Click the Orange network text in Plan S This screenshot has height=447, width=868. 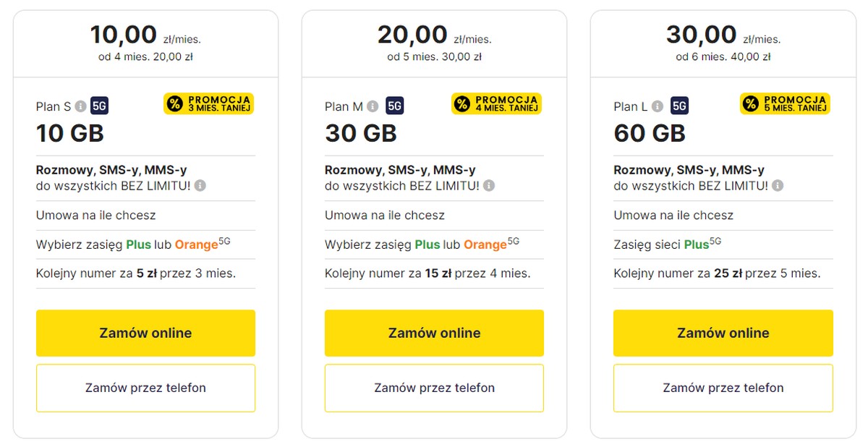coord(196,245)
